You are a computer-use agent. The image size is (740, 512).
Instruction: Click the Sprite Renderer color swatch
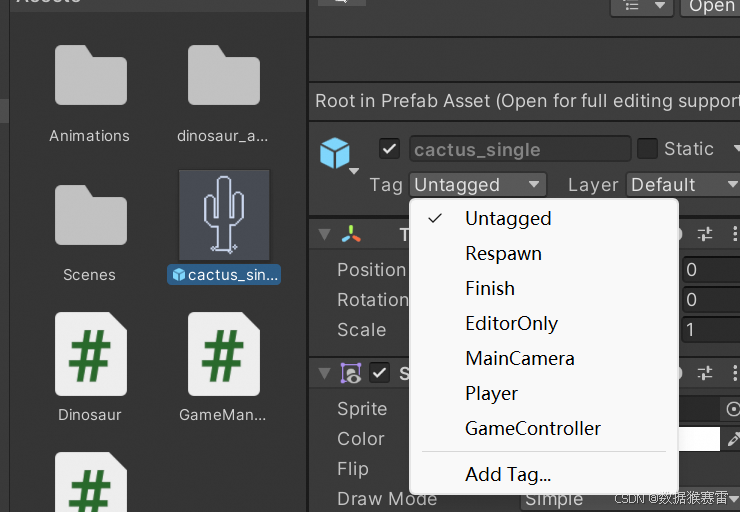699,439
